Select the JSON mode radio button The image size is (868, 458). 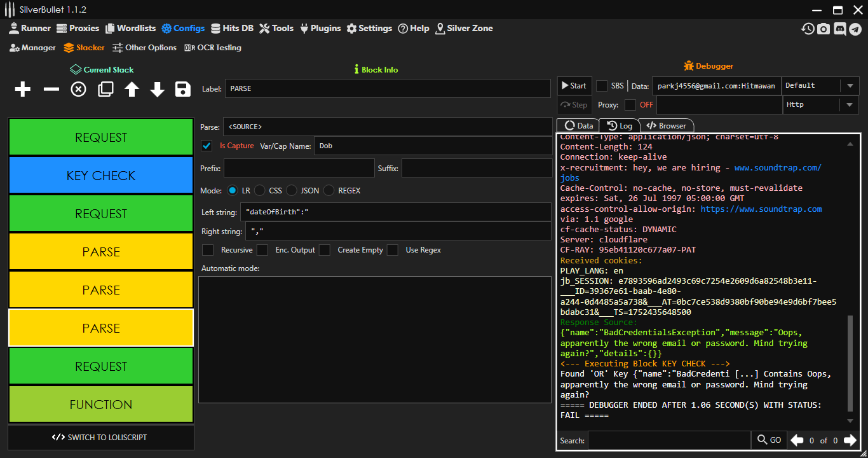(291, 190)
